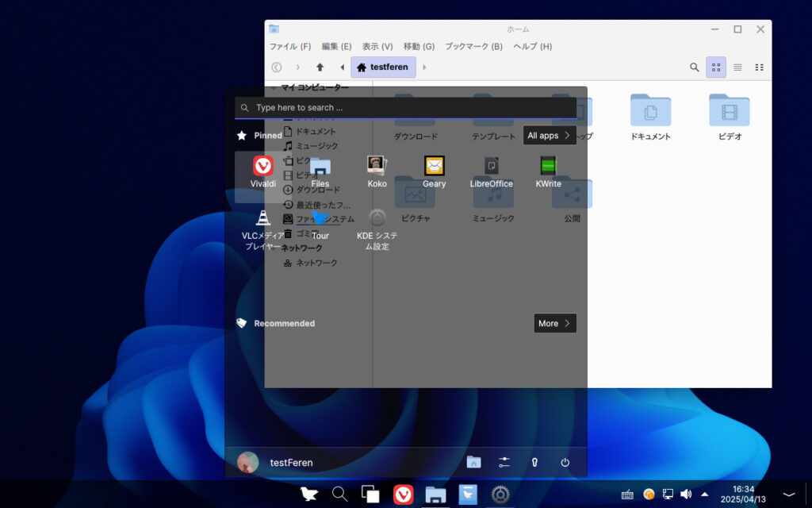812x508 pixels.
Task: Open the settings gear on taskbar
Action: point(500,495)
